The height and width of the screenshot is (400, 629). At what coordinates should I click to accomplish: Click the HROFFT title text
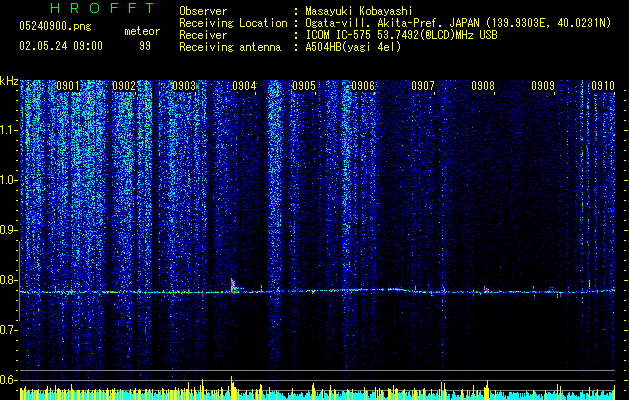pos(103,8)
